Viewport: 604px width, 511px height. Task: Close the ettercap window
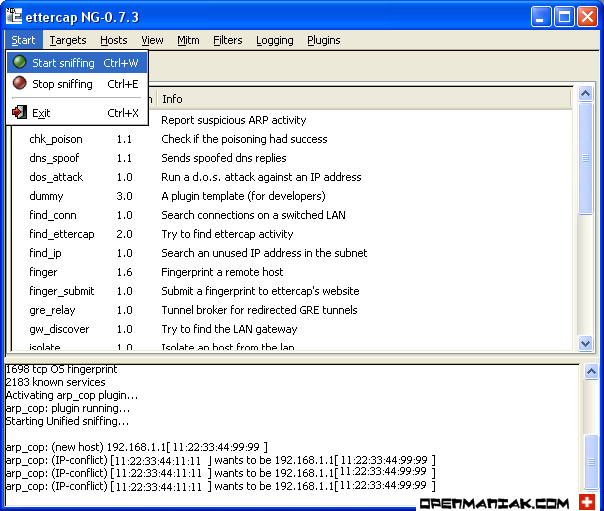(x=587, y=17)
